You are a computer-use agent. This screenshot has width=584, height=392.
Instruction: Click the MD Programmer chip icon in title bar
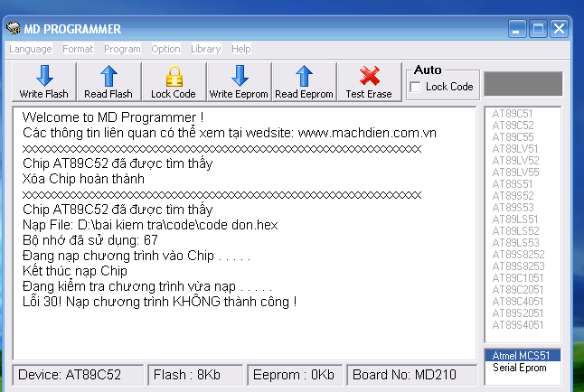(13, 28)
